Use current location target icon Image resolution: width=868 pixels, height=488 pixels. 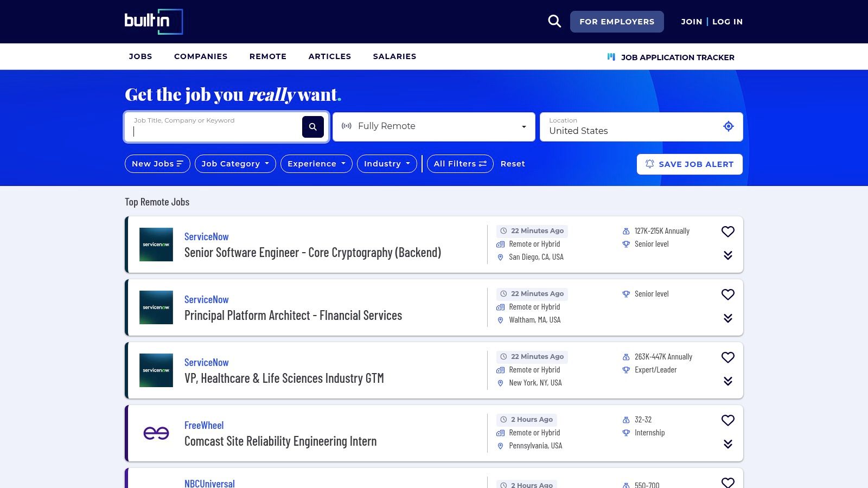click(729, 126)
